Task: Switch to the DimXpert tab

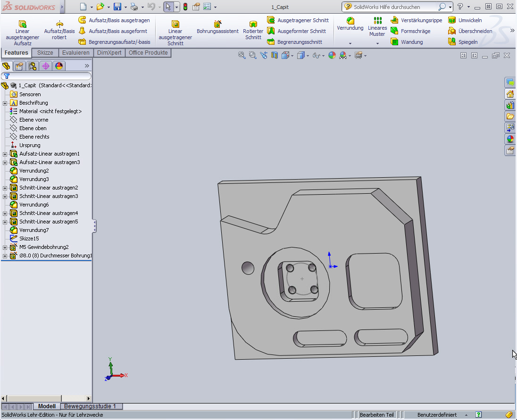Action: click(x=109, y=53)
